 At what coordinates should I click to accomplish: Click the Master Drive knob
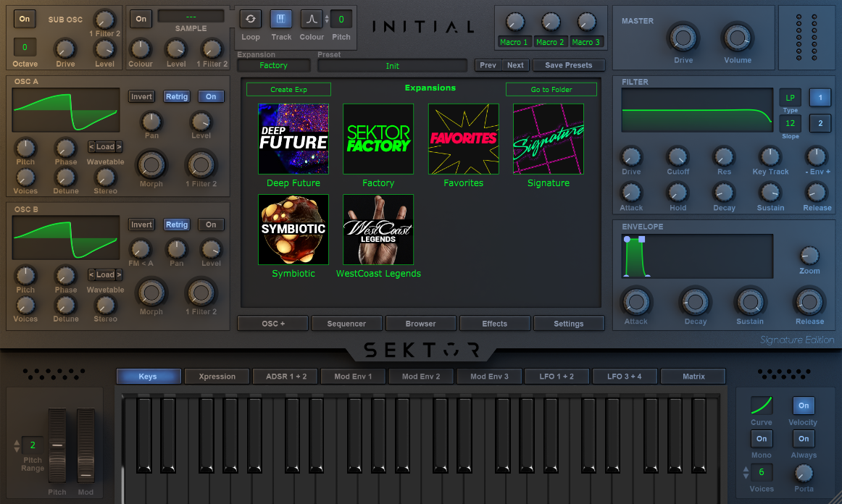683,38
